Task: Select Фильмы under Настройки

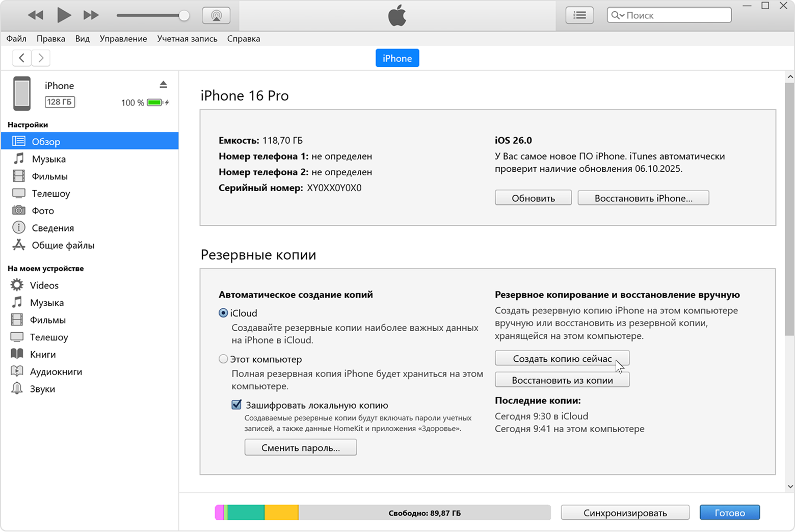Action: [49, 176]
